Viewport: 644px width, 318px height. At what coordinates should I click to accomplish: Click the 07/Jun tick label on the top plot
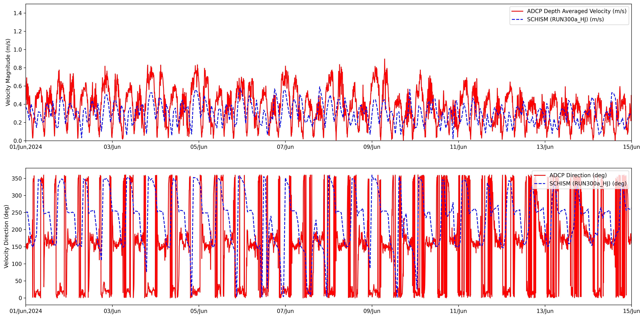285,147
